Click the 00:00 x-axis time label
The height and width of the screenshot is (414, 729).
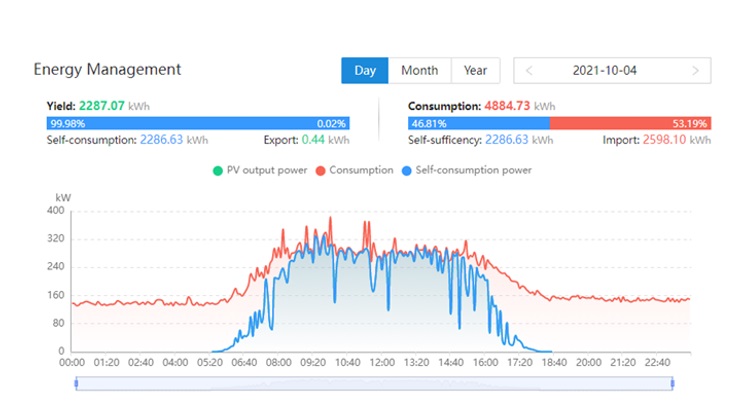[72, 362]
